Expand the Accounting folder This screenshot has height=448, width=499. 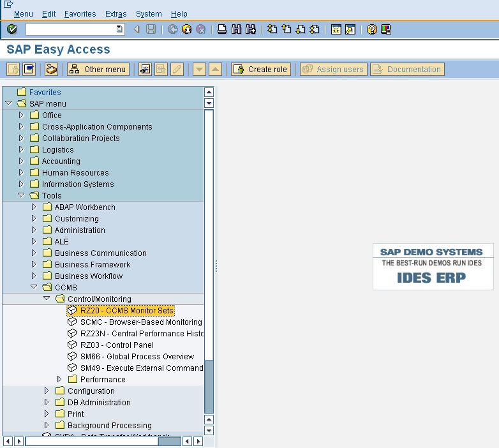(x=21, y=161)
